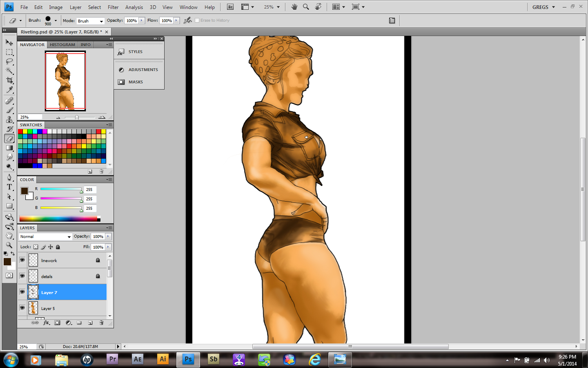
Task: Toggle visibility of Layer 5
Action: tap(22, 308)
